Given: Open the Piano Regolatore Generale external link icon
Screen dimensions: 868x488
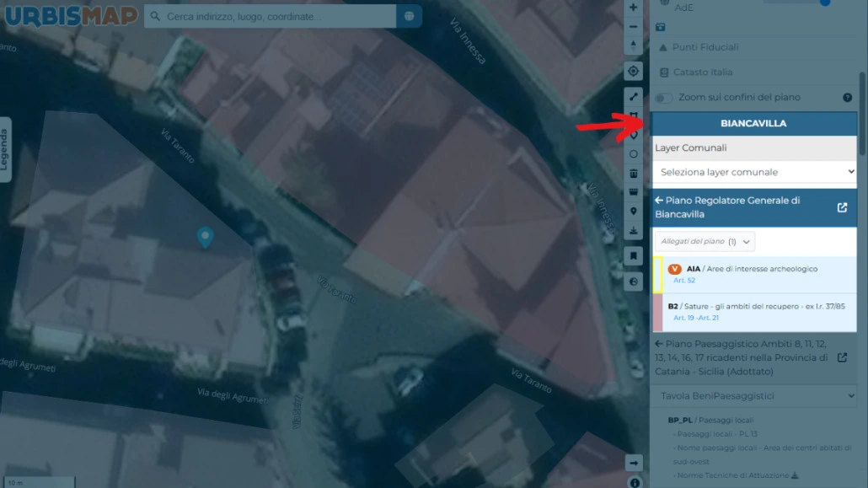Looking at the screenshot, I should (842, 207).
